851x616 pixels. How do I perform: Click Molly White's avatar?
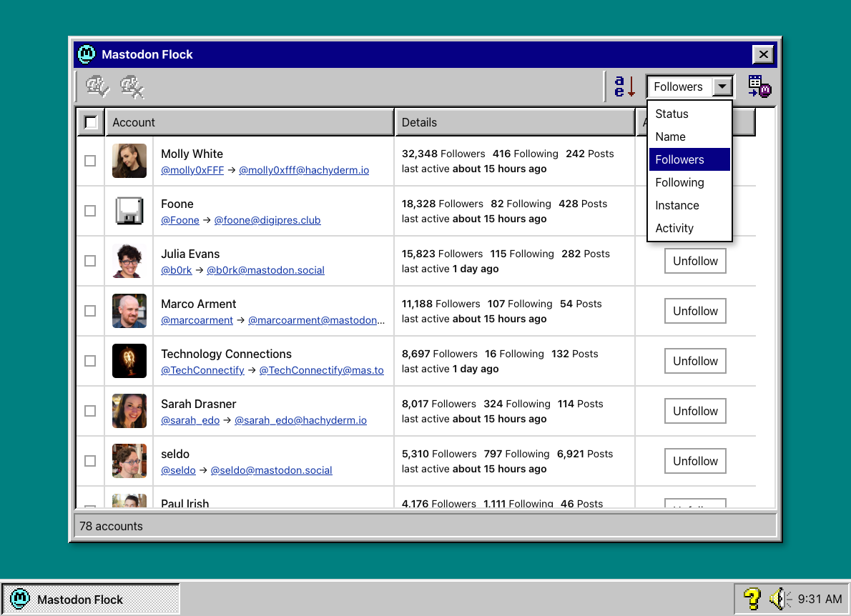tap(129, 161)
